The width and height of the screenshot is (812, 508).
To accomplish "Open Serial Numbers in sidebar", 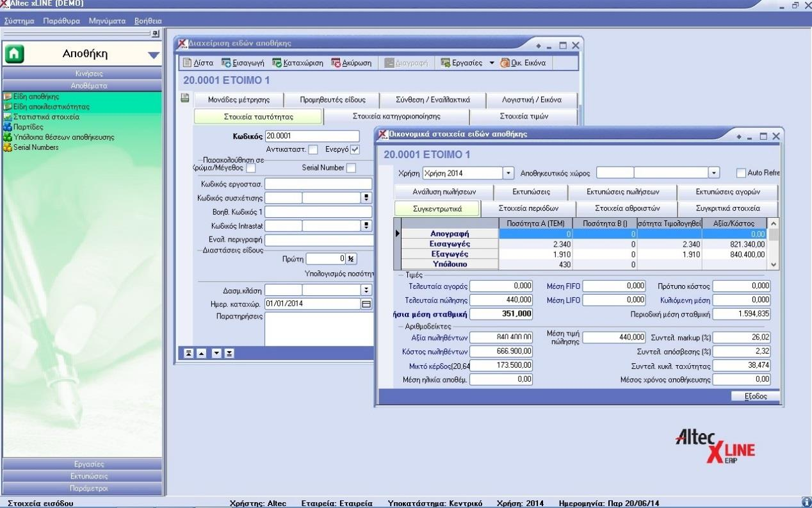I will (31, 147).
